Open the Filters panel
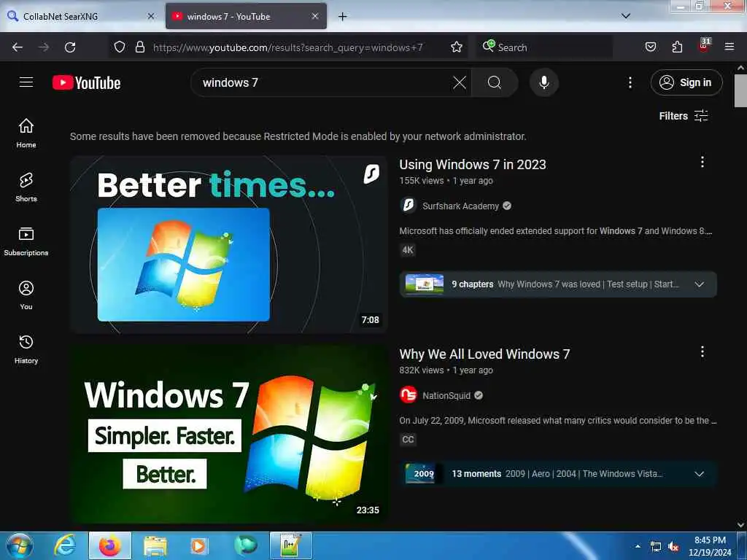The image size is (747, 560). (684, 116)
